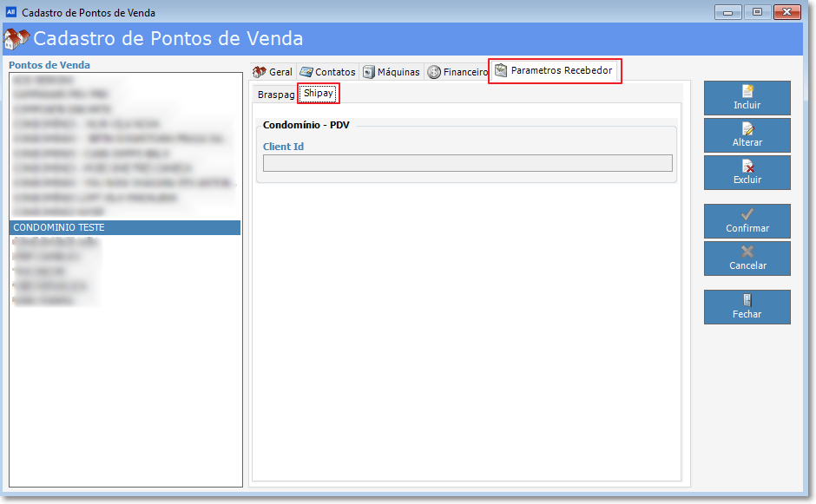The height and width of the screenshot is (504, 816).
Task: Click the Client Id input field
Action: click(467, 163)
